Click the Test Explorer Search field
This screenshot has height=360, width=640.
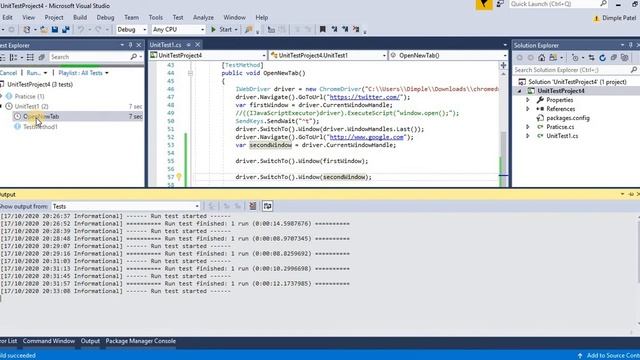[89, 57]
